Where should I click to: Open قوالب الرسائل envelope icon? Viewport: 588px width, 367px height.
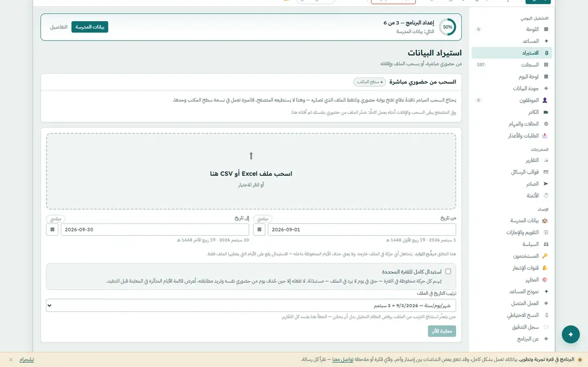pyautogui.click(x=546, y=172)
